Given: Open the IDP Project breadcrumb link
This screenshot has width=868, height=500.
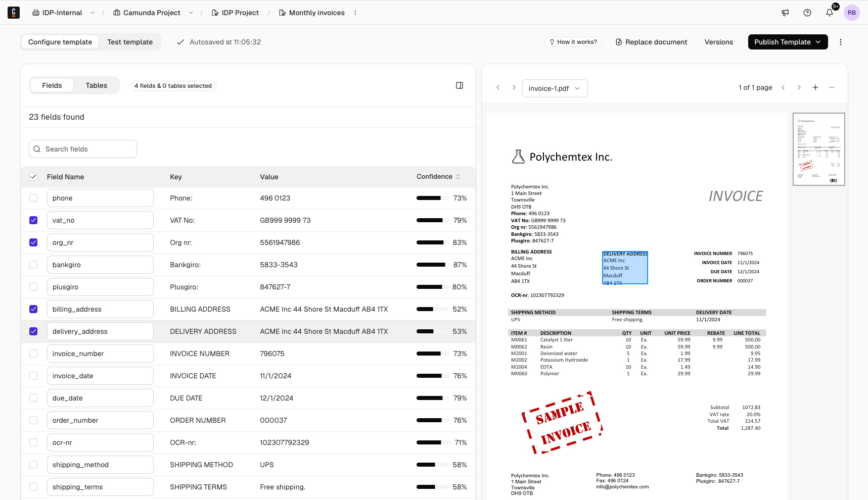Looking at the screenshot, I should [x=235, y=13].
